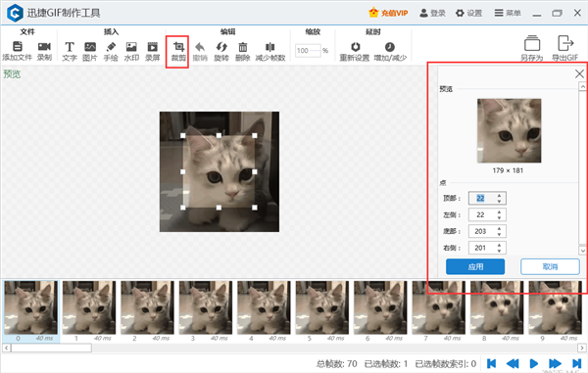Select frame 5 thumbnail
This screenshot has width=588, height=373.
click(322, 307)
